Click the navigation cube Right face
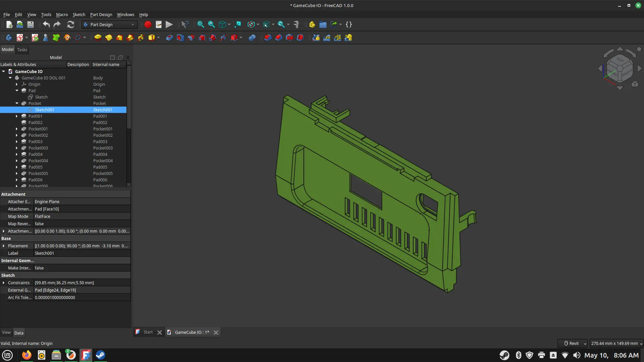This screenshot has width=644, height=362. click(627, 73)
